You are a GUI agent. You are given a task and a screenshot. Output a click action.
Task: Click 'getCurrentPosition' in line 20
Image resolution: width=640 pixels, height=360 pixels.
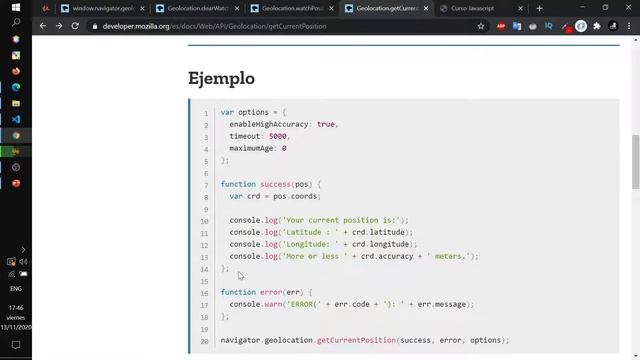(x=356, y=340)
